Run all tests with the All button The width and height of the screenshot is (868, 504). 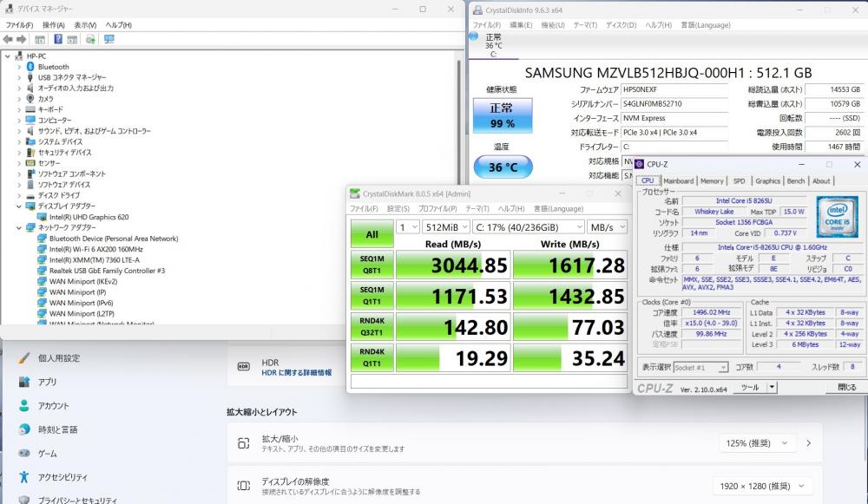372,234
